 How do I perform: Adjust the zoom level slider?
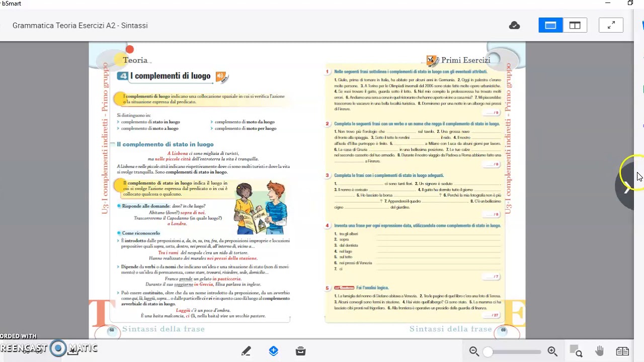click(x=513, y=352)
